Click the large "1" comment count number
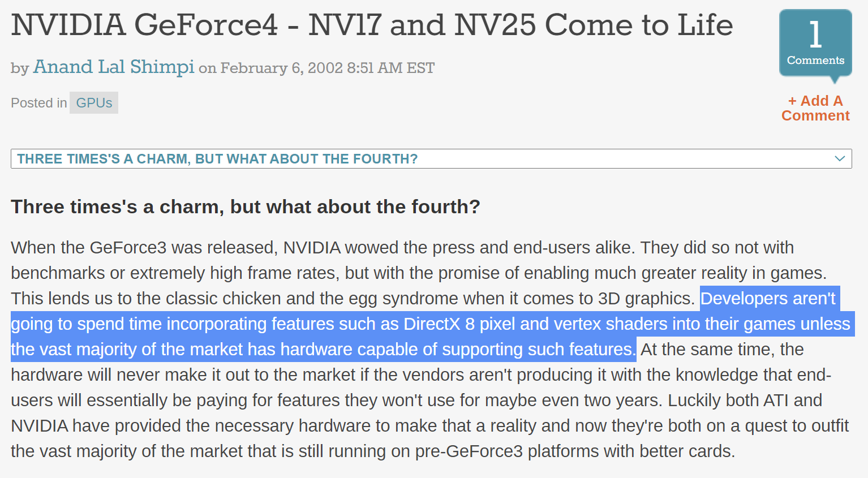This screenshot has width=868, height=478. pos(815,35)
